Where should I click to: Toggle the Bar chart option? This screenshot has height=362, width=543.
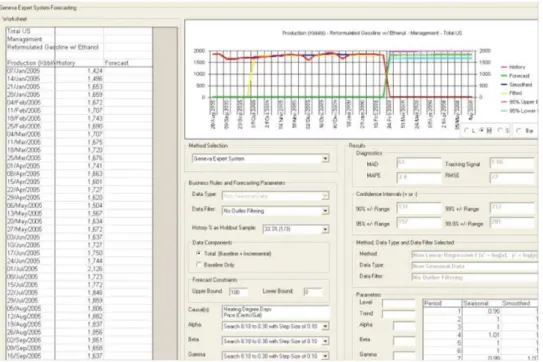pyautogui.click(x=519, y=131)
